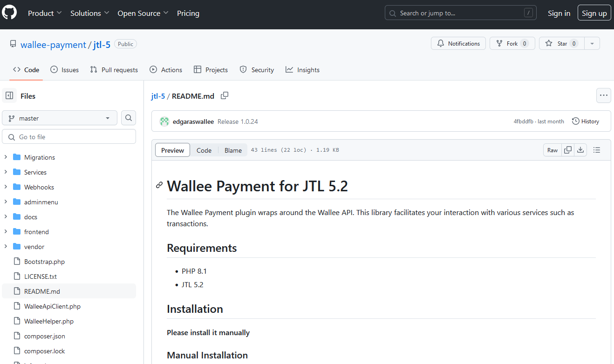Expand the vendor folder chevron

click(x=6, y=247)
